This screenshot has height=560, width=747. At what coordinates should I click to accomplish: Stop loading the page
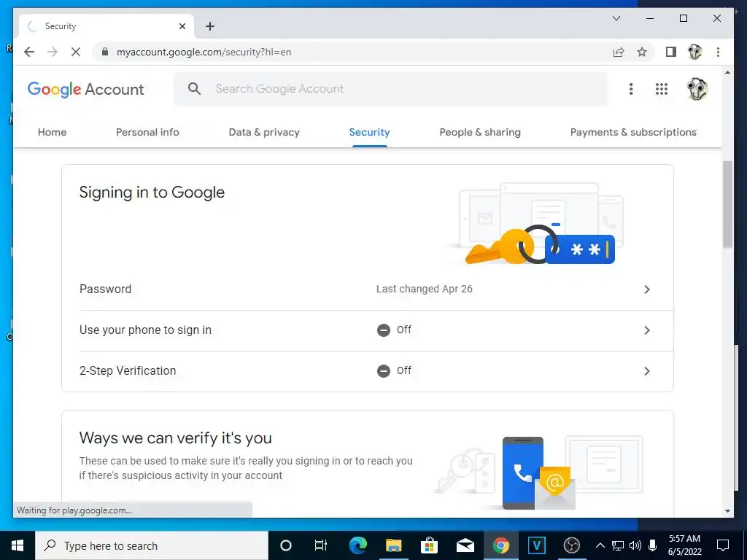point(76,52)
